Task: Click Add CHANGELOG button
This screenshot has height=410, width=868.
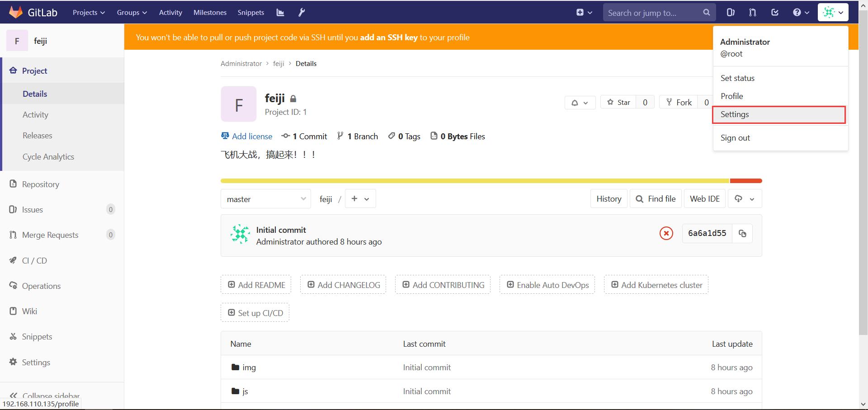Action: point(343,285)
